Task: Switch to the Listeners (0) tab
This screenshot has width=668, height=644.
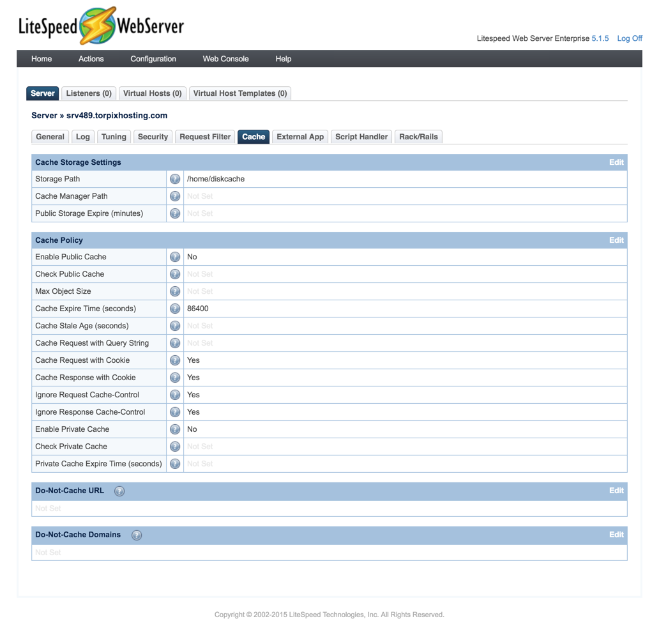Action: tap(89, 93)
